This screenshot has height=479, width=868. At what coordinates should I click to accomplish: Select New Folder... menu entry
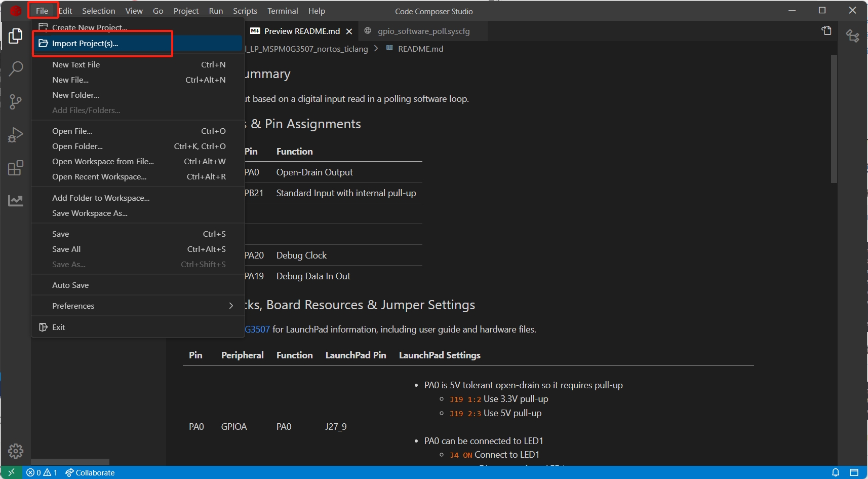click(x=138, y=95)
